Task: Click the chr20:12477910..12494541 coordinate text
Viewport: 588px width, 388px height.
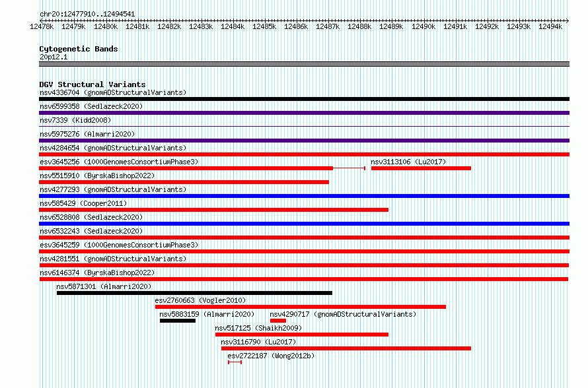Action: coord(87,14)
